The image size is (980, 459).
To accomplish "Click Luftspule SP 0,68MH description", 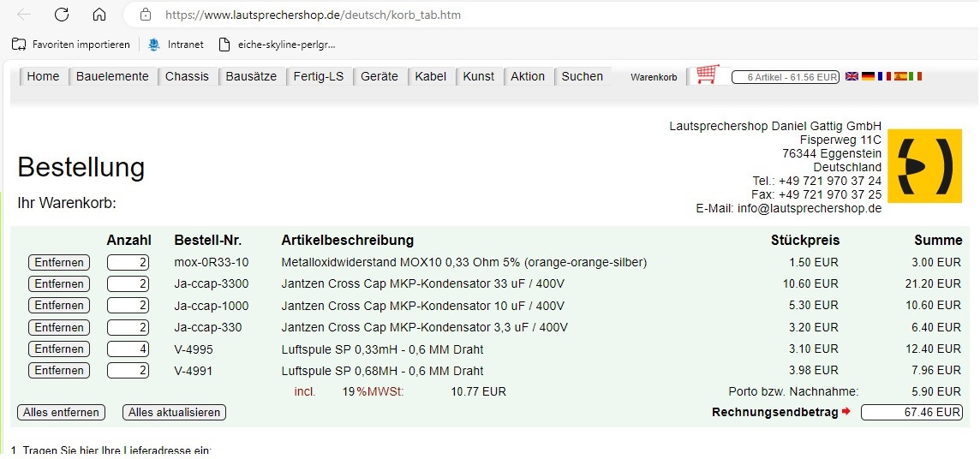I will (x=383, y=370).
